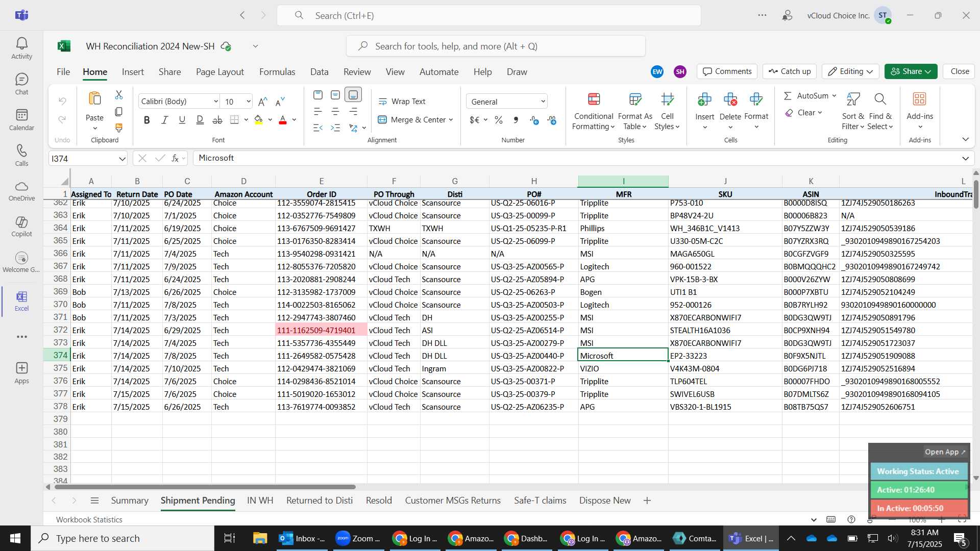
Task: Toggle Wrap Text
Action: click(x=402, y=102)
